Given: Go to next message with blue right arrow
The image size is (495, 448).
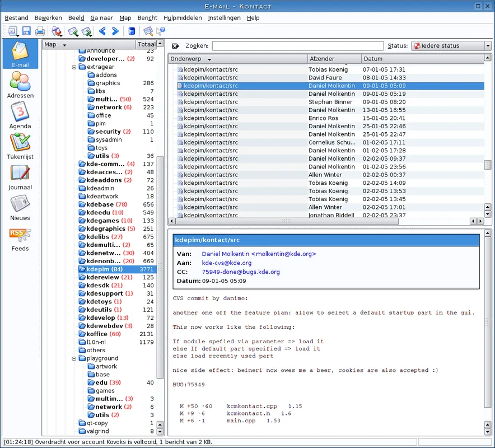Looking at the screenshot, I should (115, 31).
